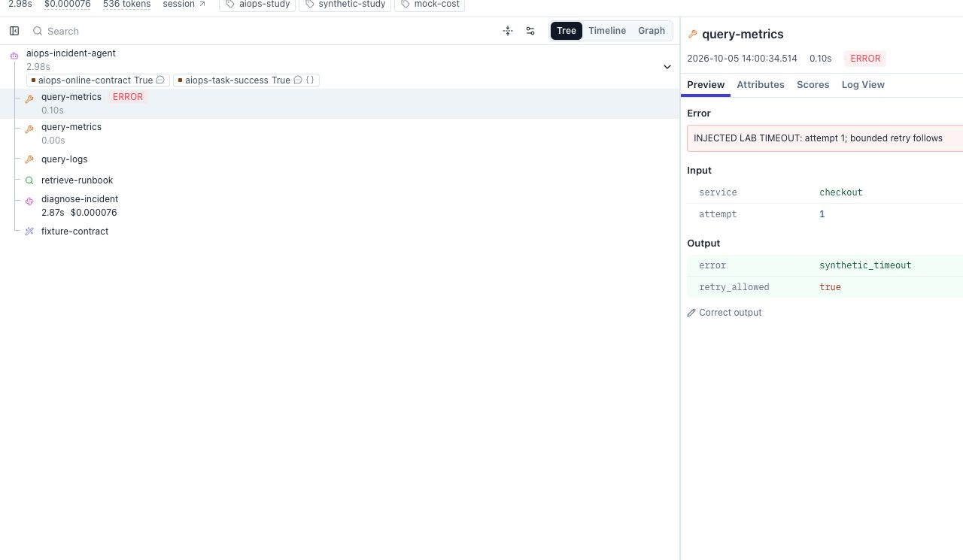
Task: Click the aiops-online-contract True score badge
Action: 97,80
